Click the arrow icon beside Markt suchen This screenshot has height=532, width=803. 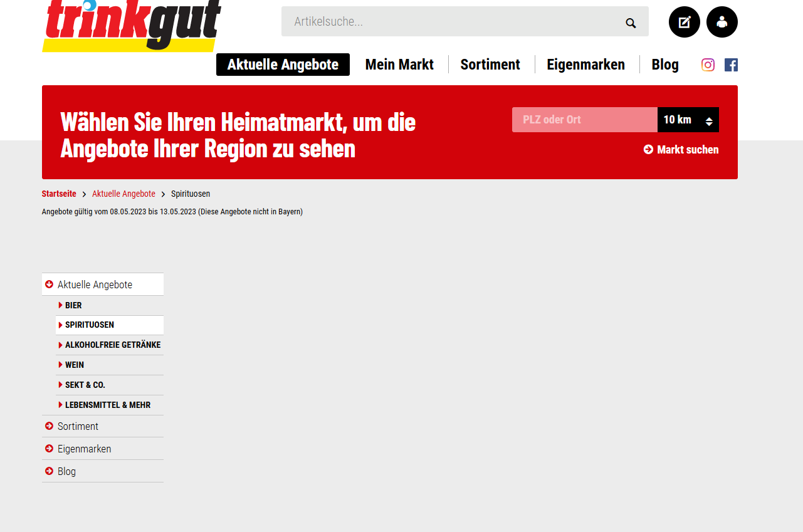coord(648,149)
